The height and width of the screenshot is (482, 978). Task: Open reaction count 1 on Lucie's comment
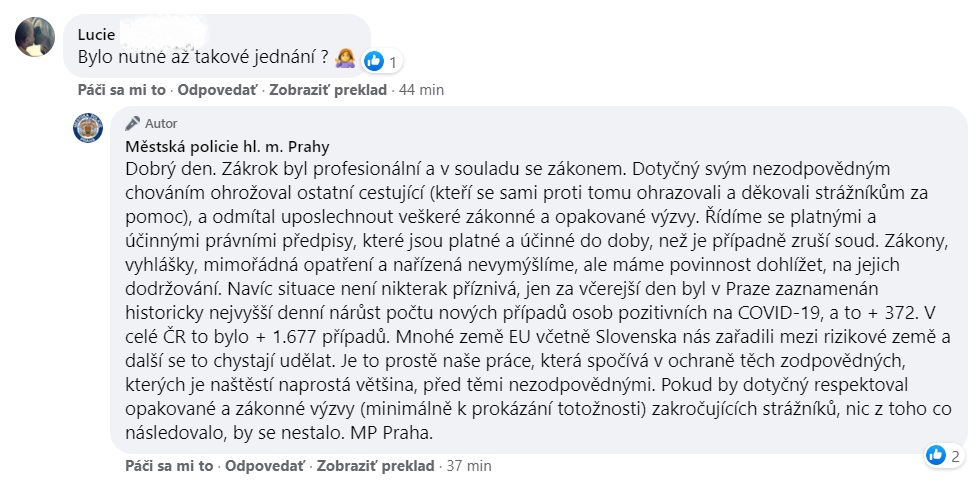(393, 62)
